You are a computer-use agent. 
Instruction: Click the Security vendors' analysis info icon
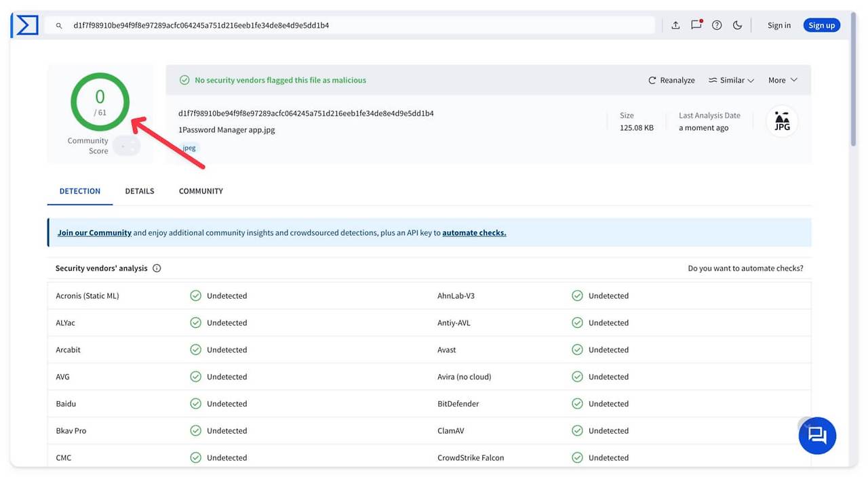[x=157, y=268]
